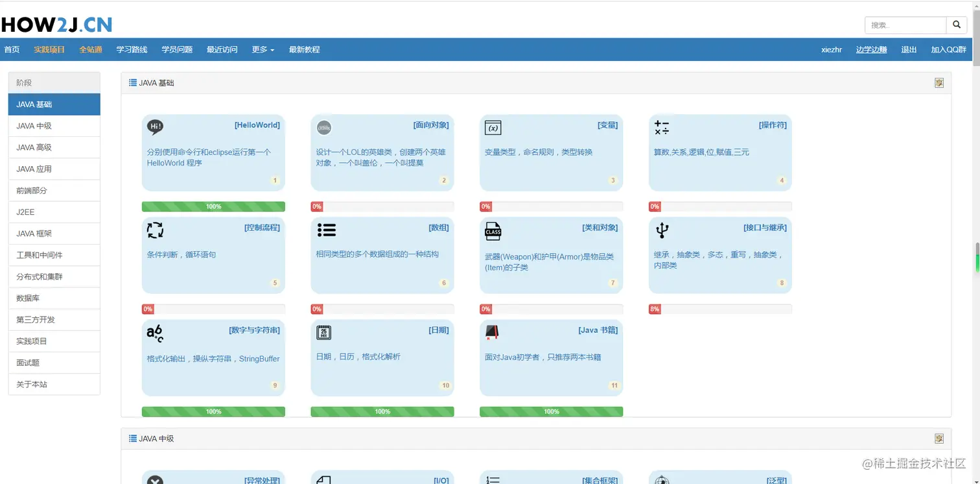
Task: Open the [控制流程] tutorial link
Action: [x=262, y=227]
